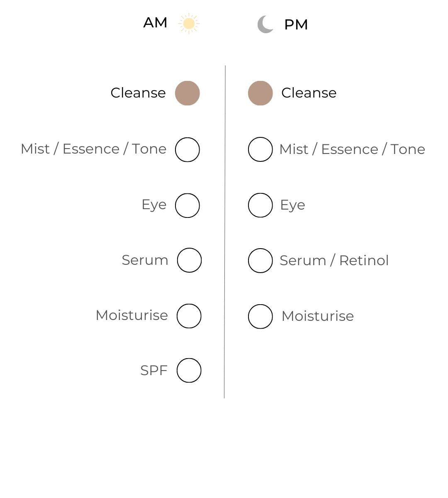Click the PM Moisturise label text

pyautogui.click(x=317, y=316)
